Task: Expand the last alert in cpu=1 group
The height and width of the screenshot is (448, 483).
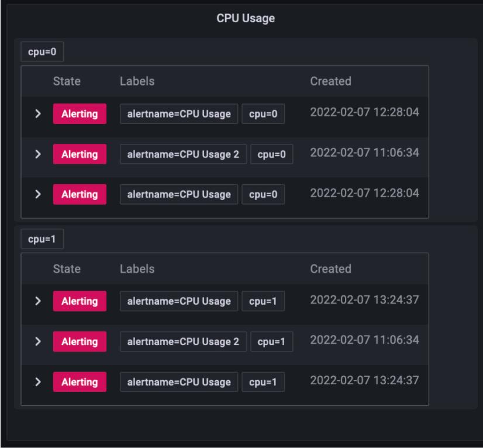Action: [x=38, y=381]
